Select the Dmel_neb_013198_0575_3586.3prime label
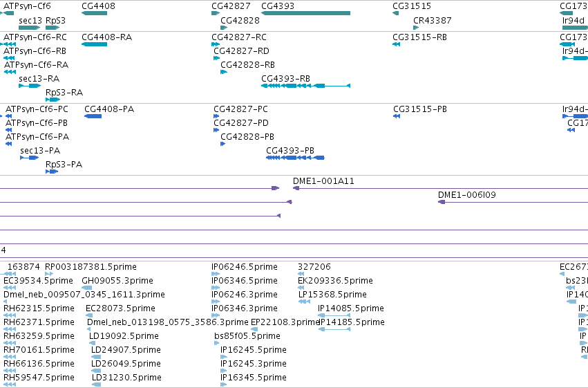The width and height of the screenshot is (588, 388). tap(168, 322)
